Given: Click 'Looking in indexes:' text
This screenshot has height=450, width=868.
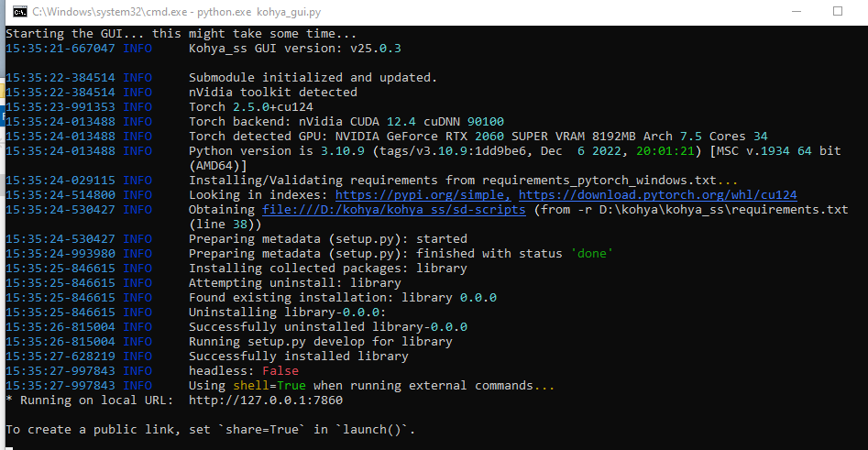Looking at the screenshot, I should [258, 195].
